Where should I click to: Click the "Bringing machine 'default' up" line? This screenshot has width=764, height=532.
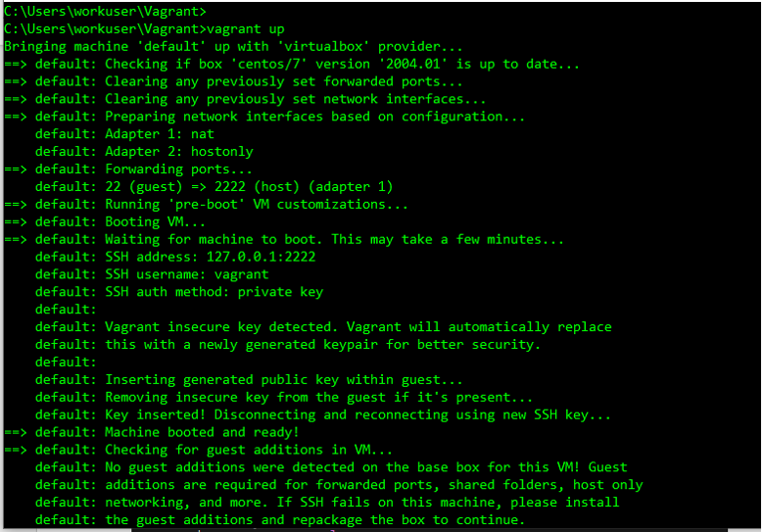pyautogui.click(x=235, y=46)
